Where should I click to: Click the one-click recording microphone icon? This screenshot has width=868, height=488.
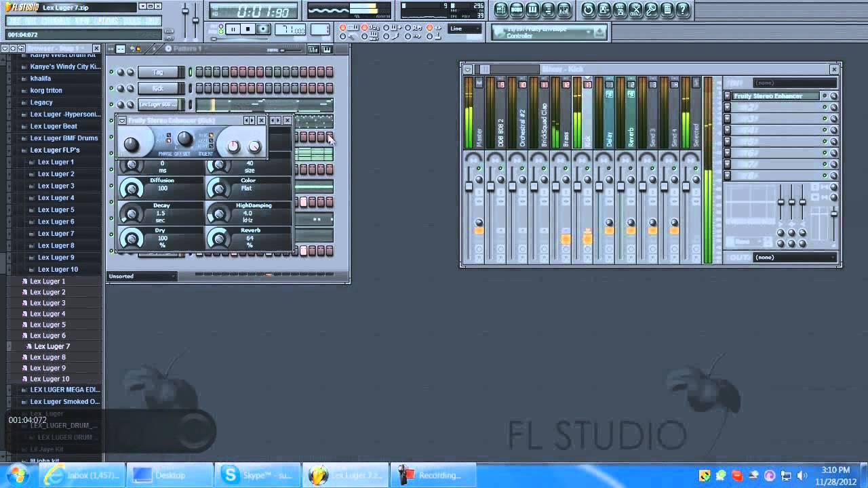[651, 9]
